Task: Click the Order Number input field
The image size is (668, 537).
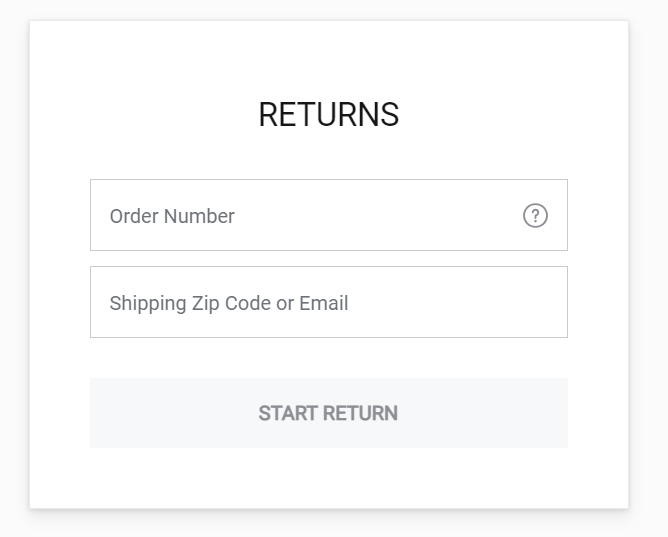Action: pos(328,215)
